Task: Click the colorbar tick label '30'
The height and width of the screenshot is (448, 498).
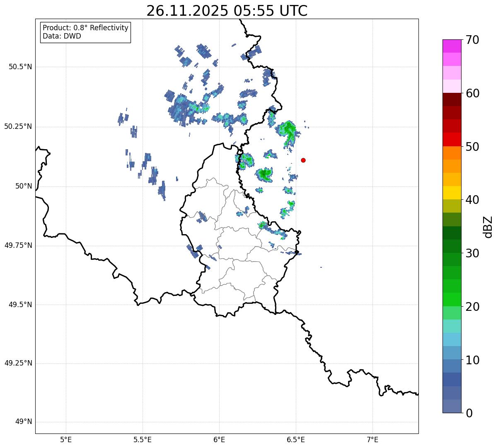Action: 472,253
